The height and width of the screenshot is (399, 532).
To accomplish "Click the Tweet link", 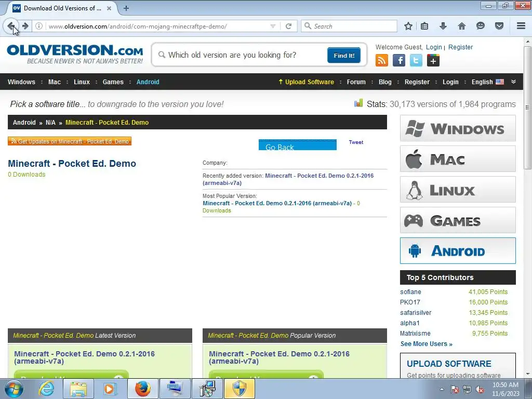I will (x=356, y=142).
